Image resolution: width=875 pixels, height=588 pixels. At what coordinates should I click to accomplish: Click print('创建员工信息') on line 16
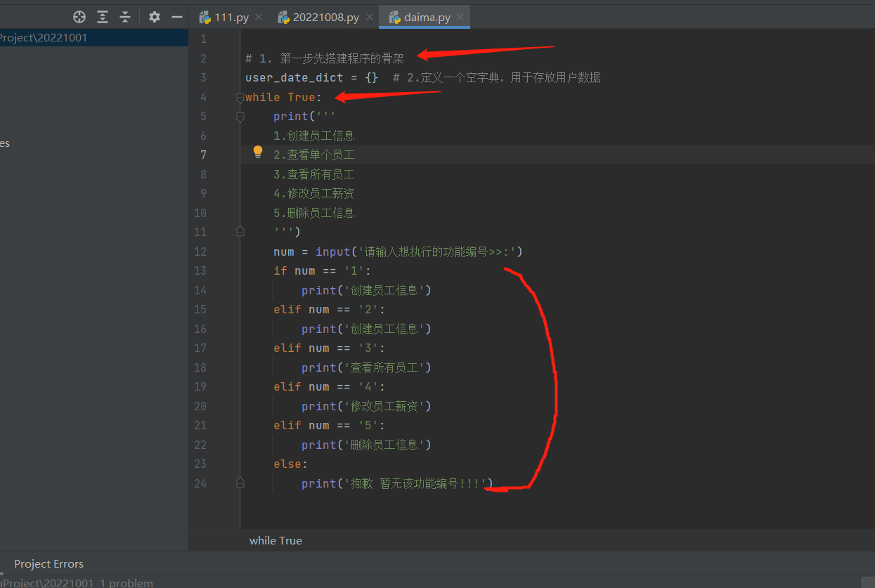pos(366,329)
